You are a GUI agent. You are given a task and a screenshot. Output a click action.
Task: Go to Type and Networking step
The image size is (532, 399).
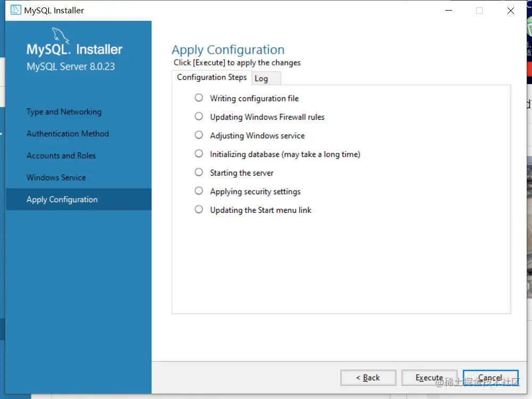(64, 112)
